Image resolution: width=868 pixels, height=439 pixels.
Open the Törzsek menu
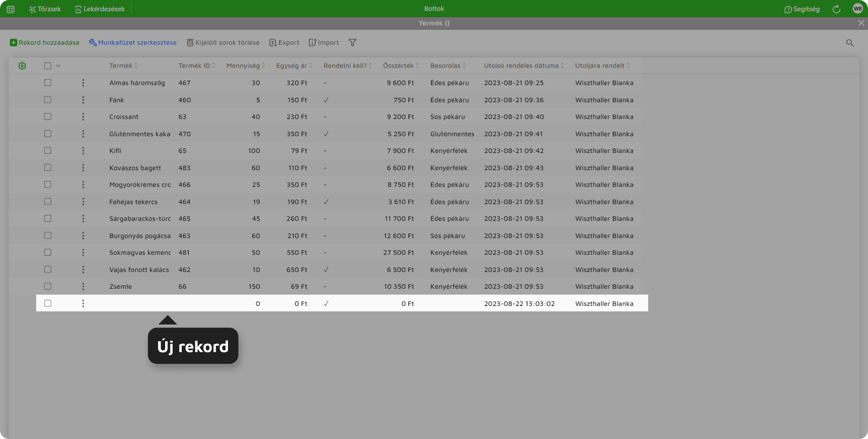(45, 9)
